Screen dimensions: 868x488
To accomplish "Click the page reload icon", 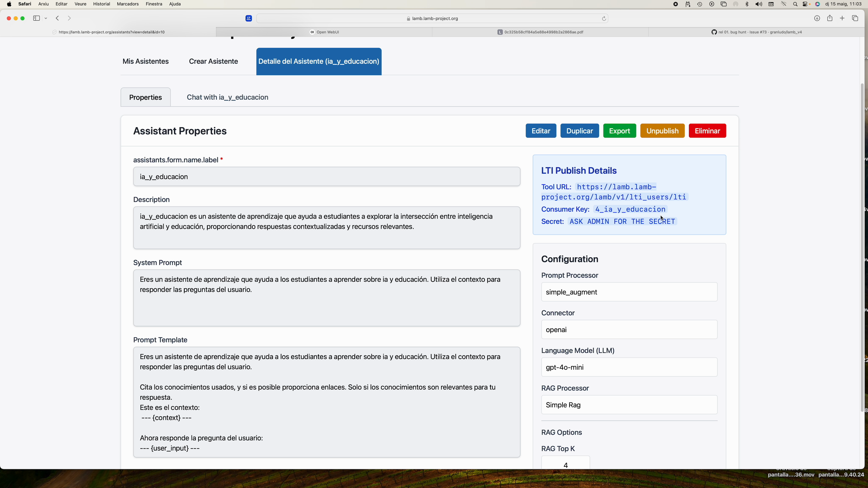I will (x=604, y=18).
